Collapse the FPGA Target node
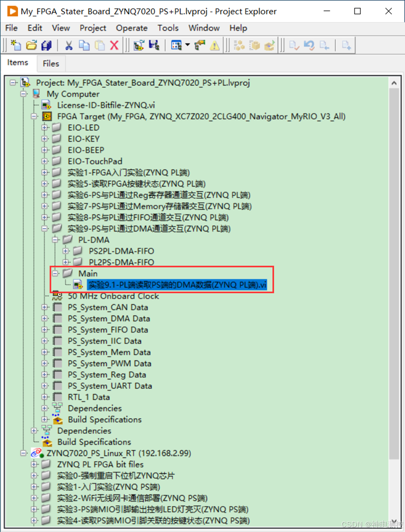The image size is (405, 532). coord(34,116)
